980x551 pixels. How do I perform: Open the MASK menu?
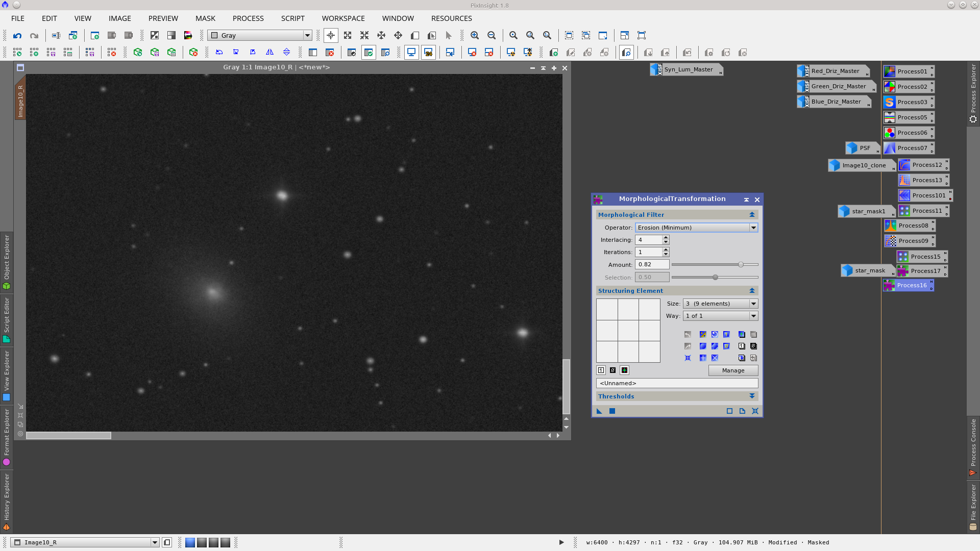click(x=205, y=18)
